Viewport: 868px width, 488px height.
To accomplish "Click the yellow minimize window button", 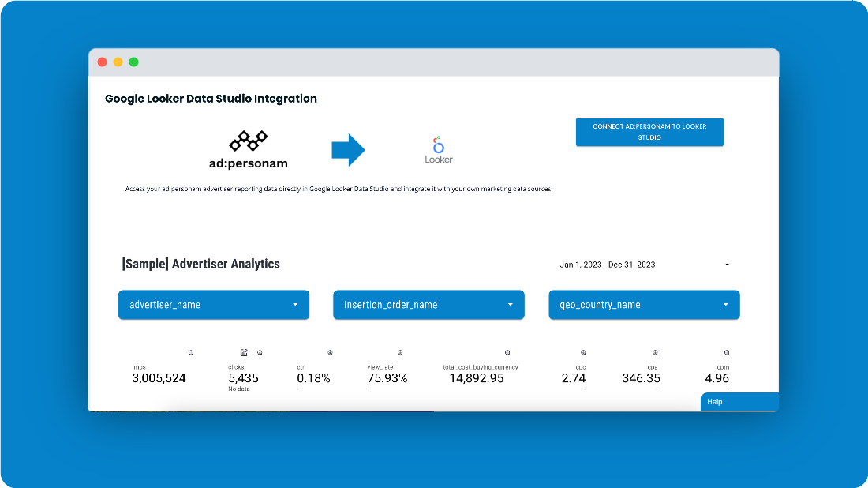I will 118,62.
